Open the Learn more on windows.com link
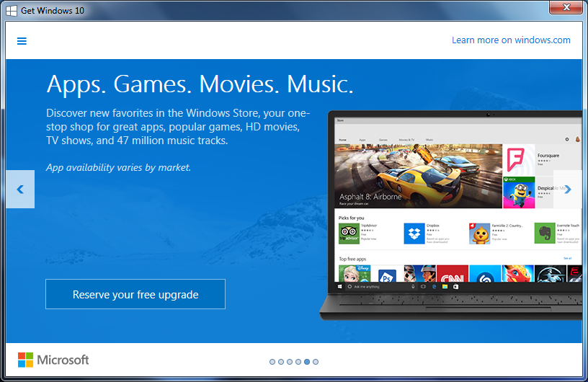The image size is (588, 382). (511, 40)
